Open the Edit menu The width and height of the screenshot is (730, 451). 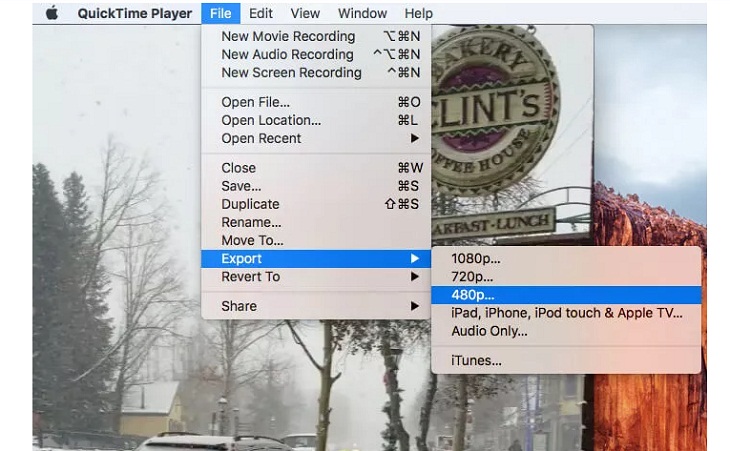click(261, 13)
